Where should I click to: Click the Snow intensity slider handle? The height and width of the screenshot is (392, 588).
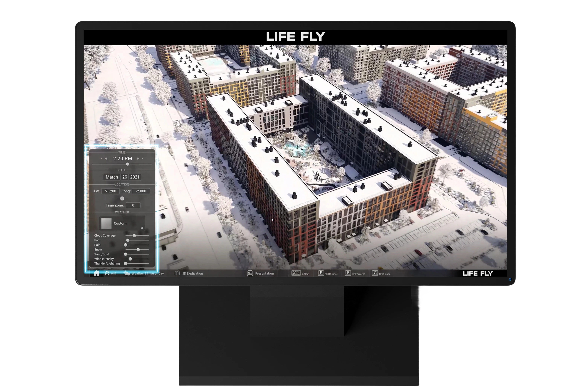pyautogui.click(x=138, y=249)
